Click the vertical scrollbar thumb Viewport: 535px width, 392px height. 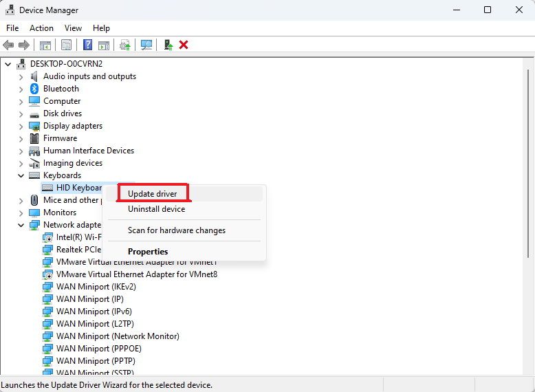[528, 164]
